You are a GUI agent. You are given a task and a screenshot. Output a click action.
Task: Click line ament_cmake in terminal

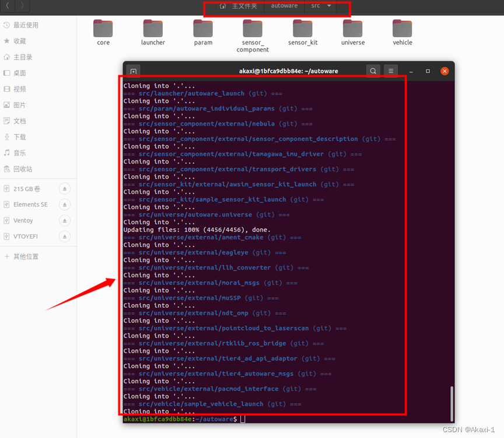click(212, 238)
